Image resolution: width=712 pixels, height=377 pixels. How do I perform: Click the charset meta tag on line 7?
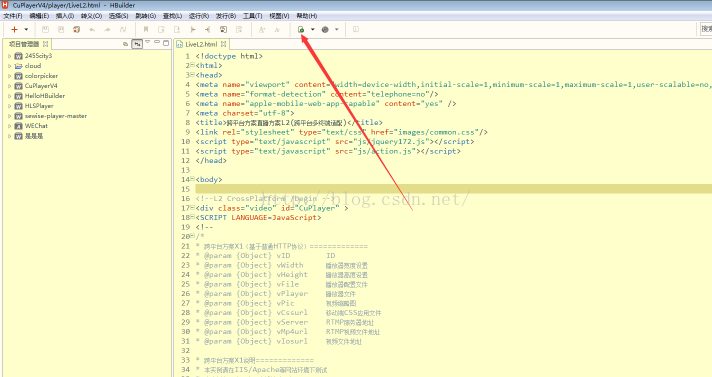point(245,113)
